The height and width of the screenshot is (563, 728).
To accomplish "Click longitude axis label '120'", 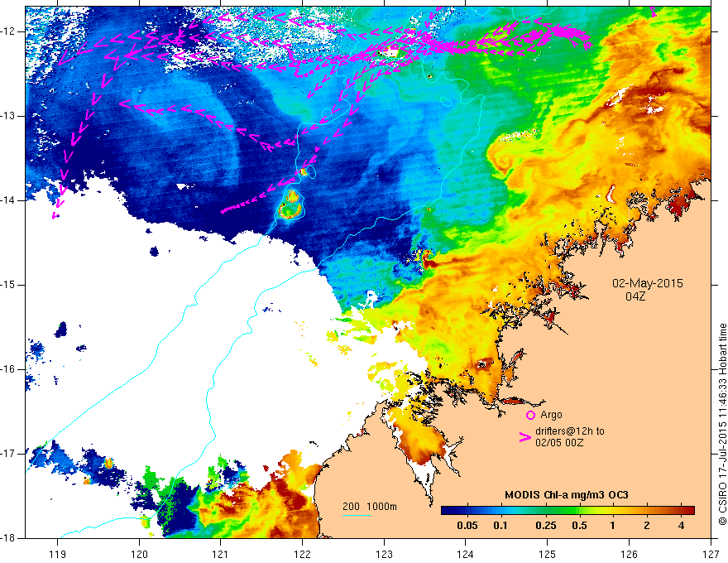I will pos(139,554).
